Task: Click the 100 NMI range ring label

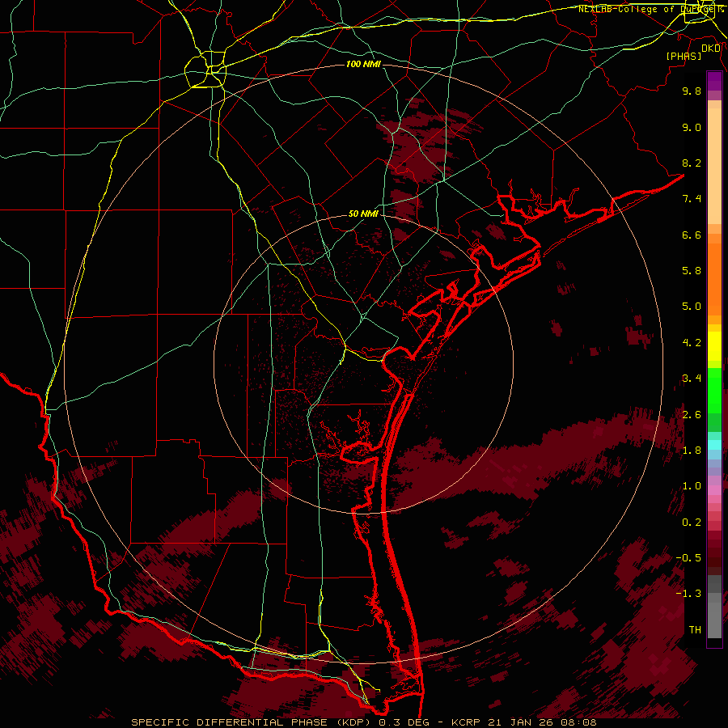Action: [x=363, y=64]
